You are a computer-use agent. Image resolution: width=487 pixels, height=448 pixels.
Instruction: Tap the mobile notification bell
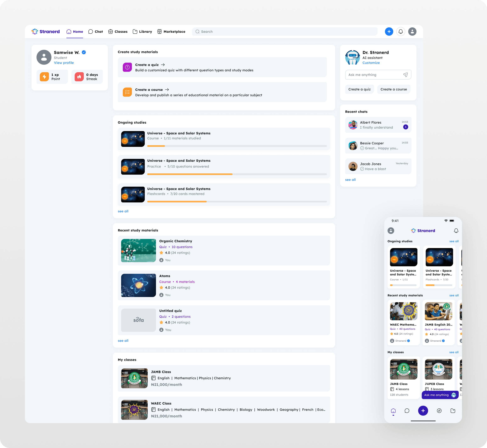click(x=456, y=231)
